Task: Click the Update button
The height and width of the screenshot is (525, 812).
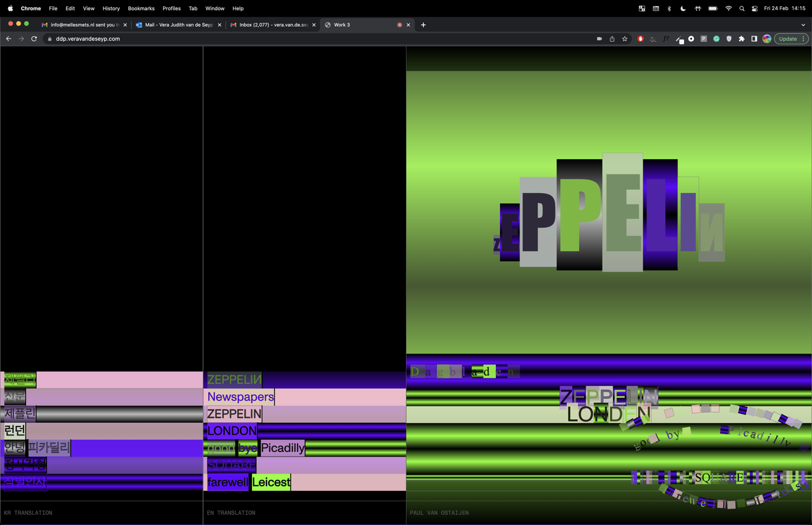Action: click(787, 39)
